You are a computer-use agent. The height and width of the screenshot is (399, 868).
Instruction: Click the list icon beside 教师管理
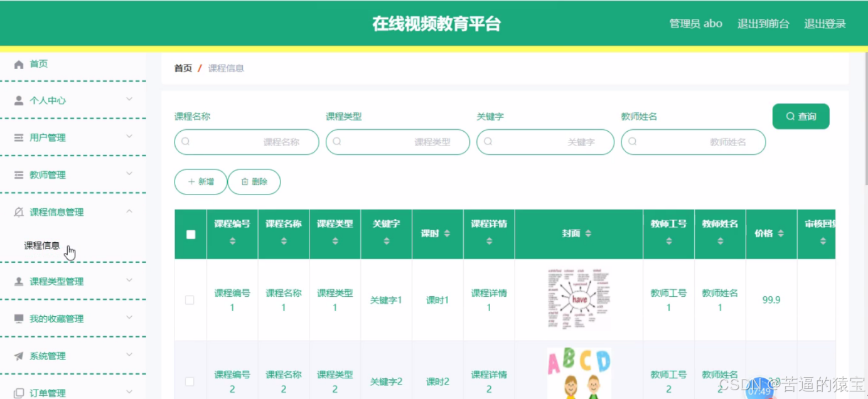coord(19,175)
